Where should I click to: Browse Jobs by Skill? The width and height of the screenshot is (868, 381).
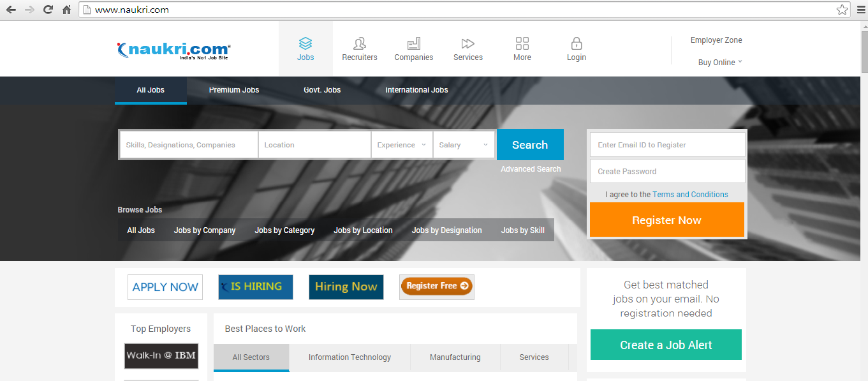pyautogui.click(x=523, y=230)
